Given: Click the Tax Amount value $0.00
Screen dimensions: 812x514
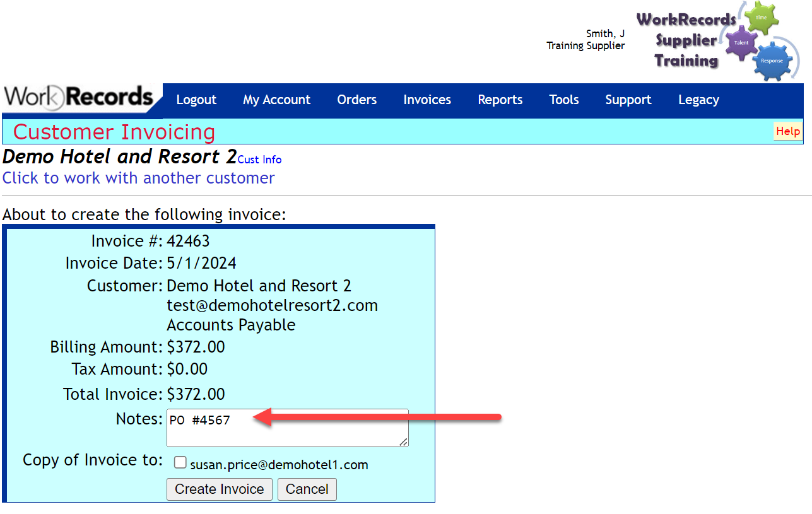Looking at the screenshot, I should pyautogui.click(x=187, y=369).
